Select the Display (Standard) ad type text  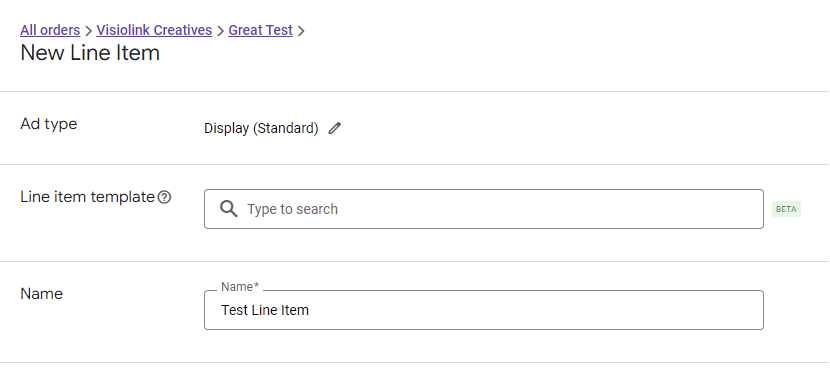[x=261, y=129]
